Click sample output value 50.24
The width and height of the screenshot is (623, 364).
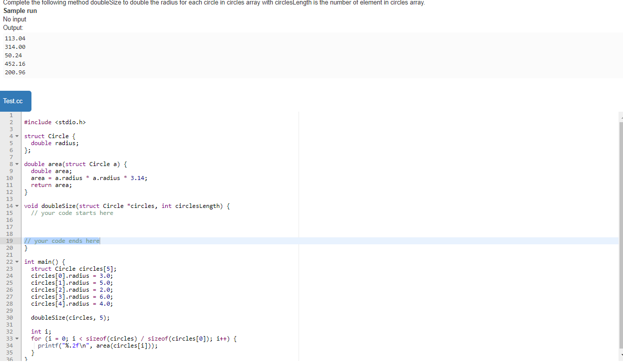(13, 55)
